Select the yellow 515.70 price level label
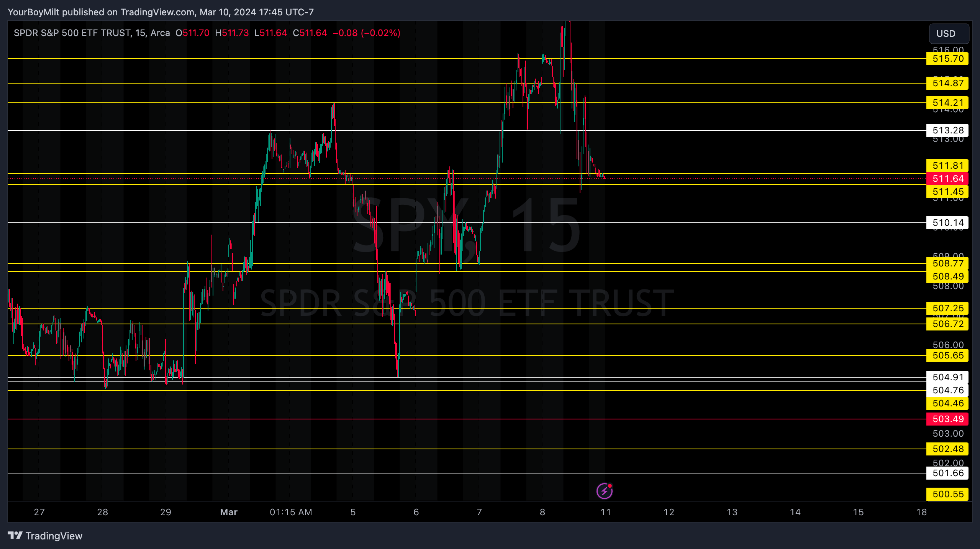The image size is (980, 549). [947, 59]
